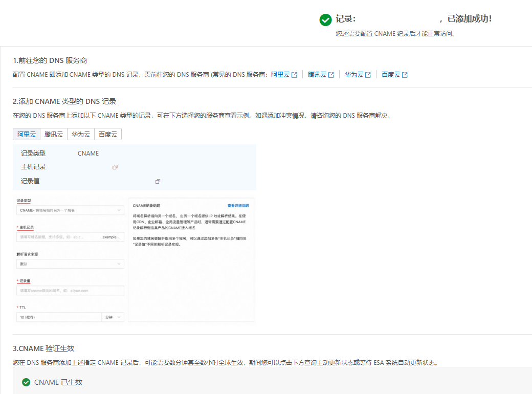This screenshot has height=394, width=532.
Task: Copy the 记录值 value
Action: 158,182
